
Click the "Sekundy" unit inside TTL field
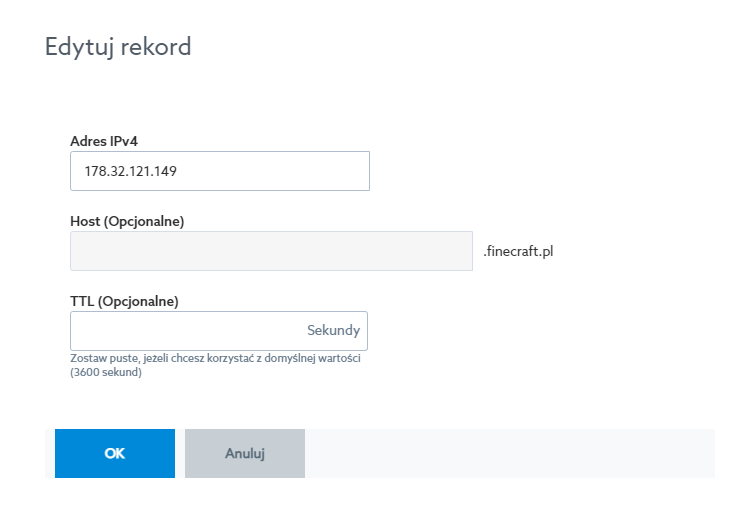[332, 331]
